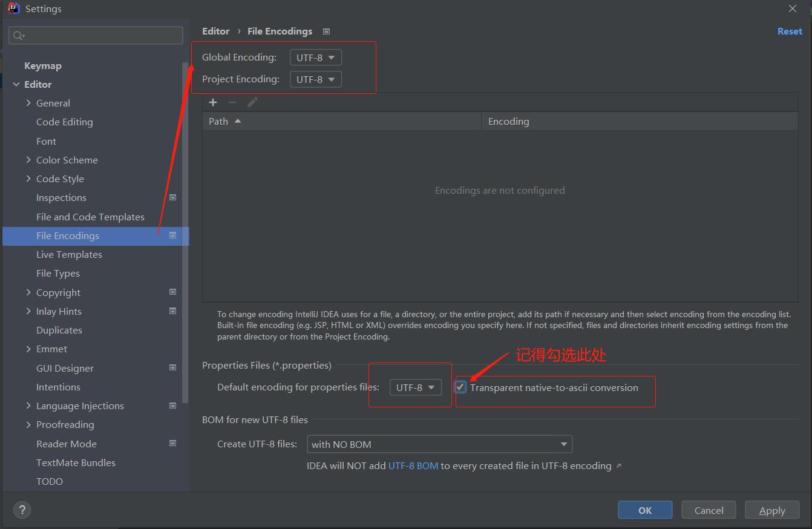Viewport: 812px width, 529px height.
Task: Click the project-settings icon on Inspections row
Action: pos(172,197)
